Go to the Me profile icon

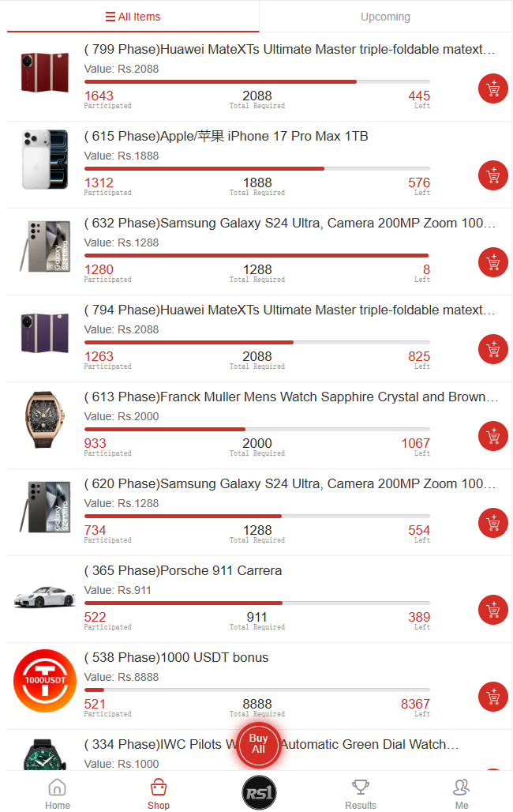pyautogui.click(x=462, y=793)
